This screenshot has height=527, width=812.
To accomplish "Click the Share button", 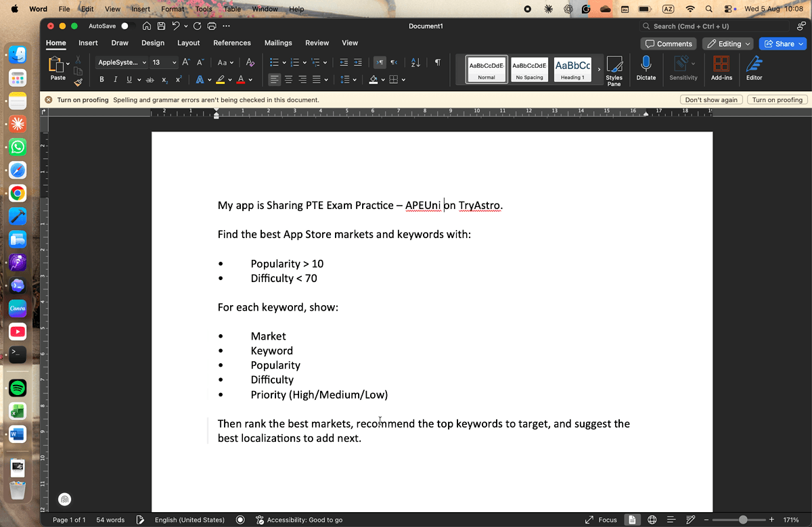I will [x=783, y=43].
